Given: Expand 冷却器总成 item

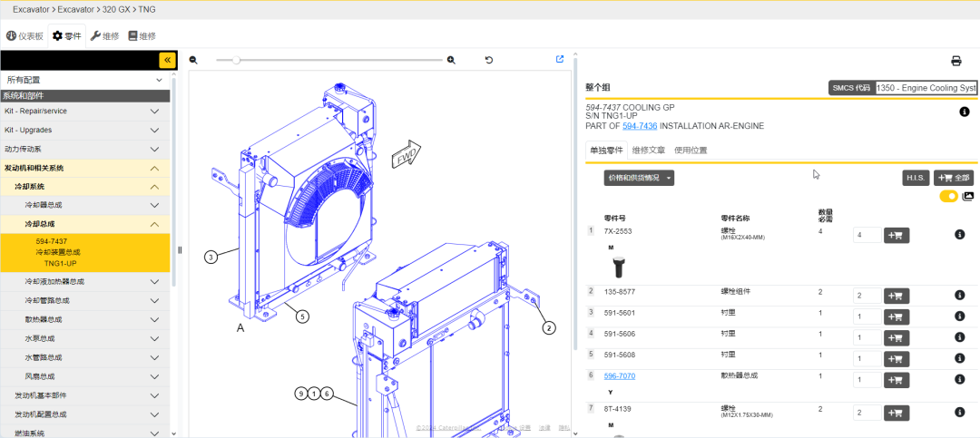Looking at the screenshot, I should point(85,205).
